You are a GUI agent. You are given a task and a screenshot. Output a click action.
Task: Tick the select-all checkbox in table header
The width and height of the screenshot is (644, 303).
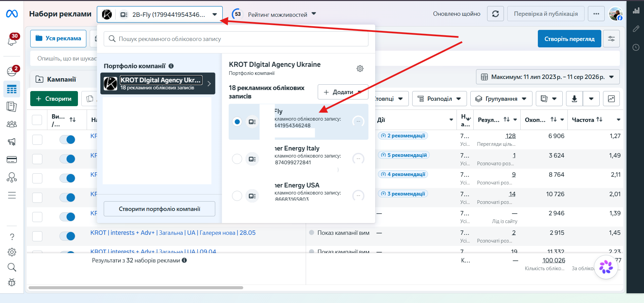click(37, 120)
